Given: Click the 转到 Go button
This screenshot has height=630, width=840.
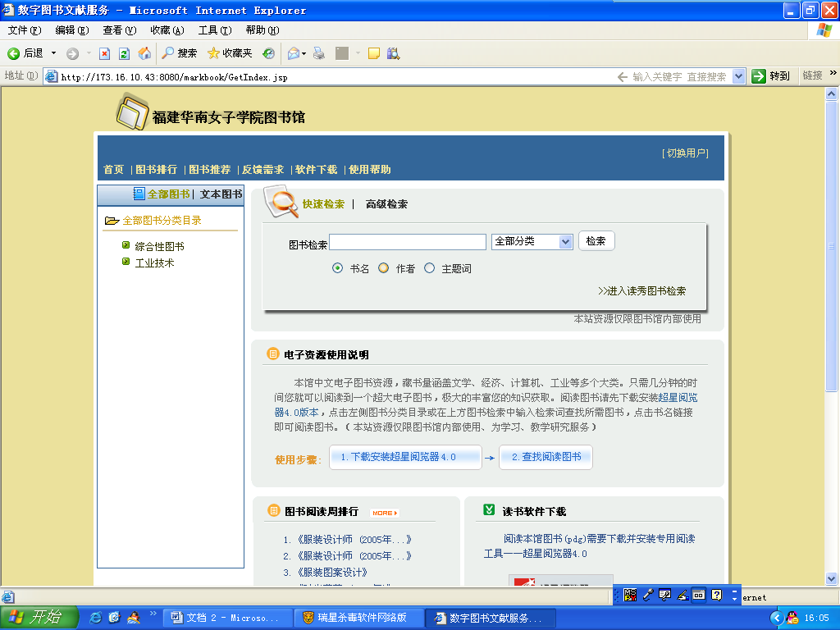Looking at the screenshot, I should [x=771, y=76].
